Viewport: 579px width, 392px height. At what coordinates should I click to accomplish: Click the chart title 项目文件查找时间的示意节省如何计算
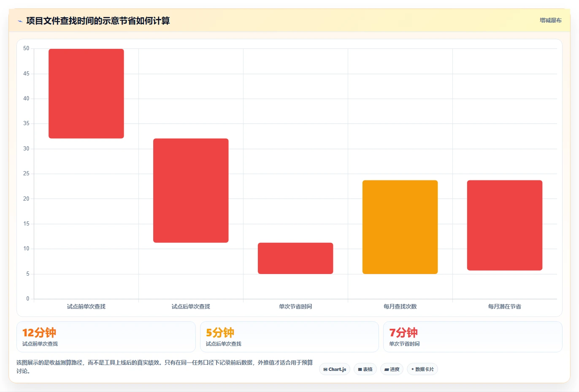coord(98,21)
